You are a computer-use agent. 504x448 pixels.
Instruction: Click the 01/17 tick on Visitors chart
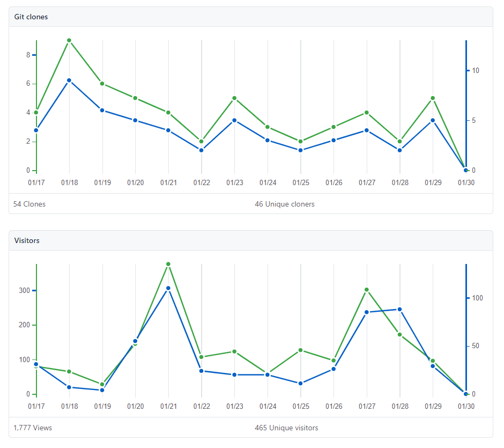pyautogui.click(x=36, y=407)
